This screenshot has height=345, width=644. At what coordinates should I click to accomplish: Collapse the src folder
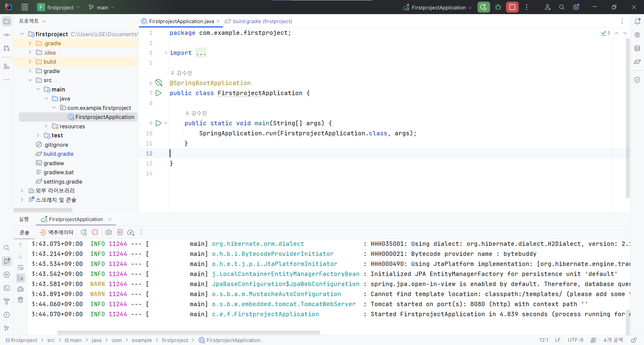click(30, 80)
